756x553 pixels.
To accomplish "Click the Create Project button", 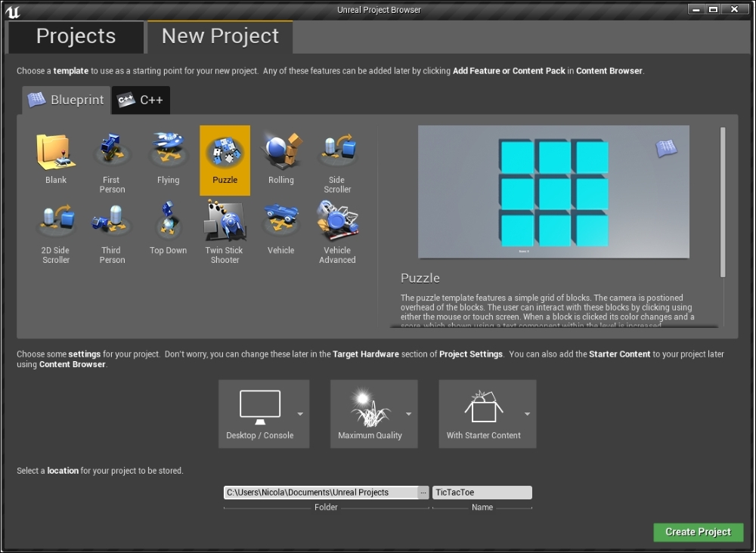I will coord(698,532).
